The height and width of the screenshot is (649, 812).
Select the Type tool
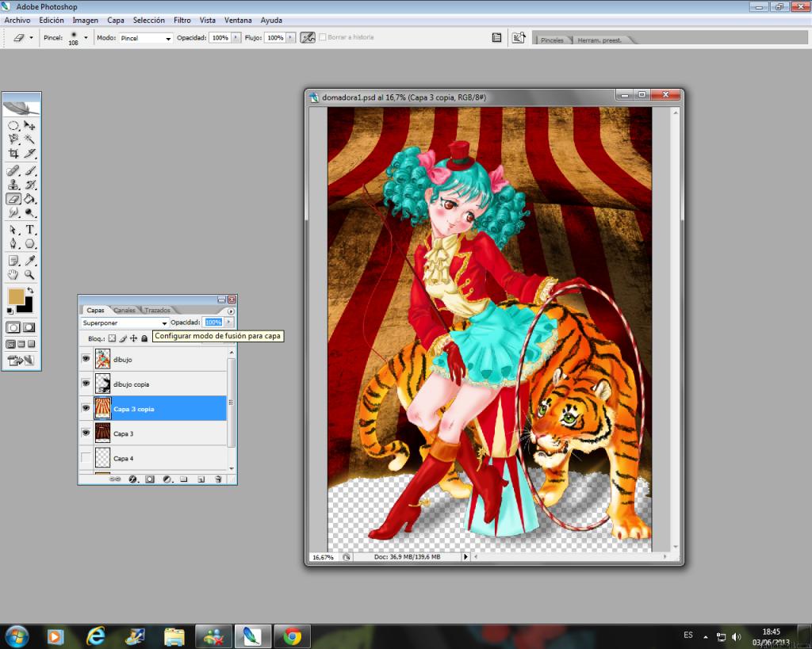click(29, 230)
